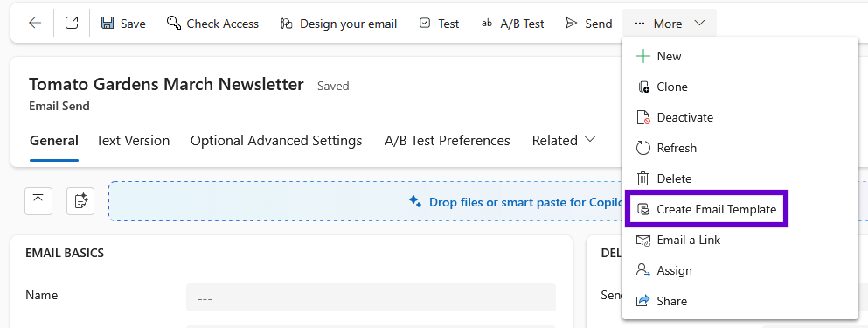Click the Send button
The image size is (868, 328).
588,24
